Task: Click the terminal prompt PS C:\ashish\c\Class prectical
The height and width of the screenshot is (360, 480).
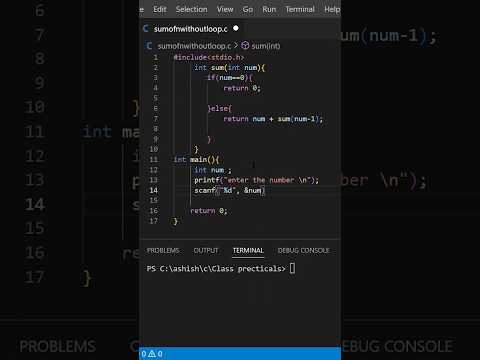Action: click(x=216, y=269)
